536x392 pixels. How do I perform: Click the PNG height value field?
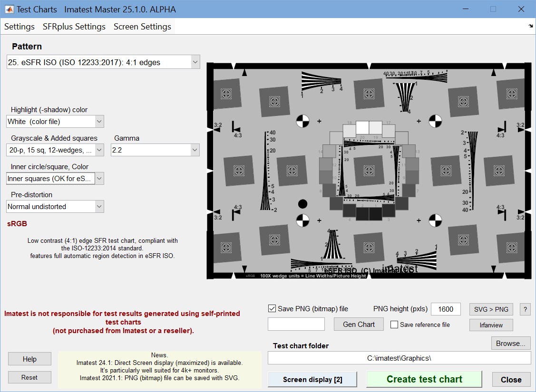coord(446,309)
